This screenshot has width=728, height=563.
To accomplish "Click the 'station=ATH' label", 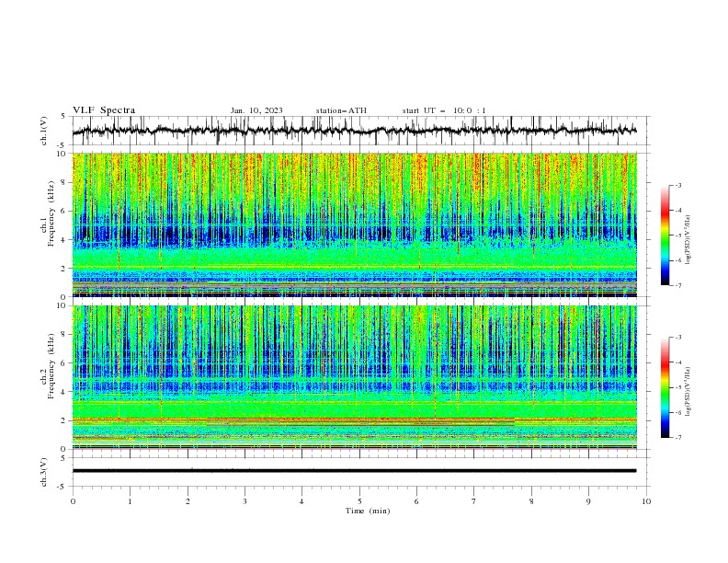I will [341, 110].
